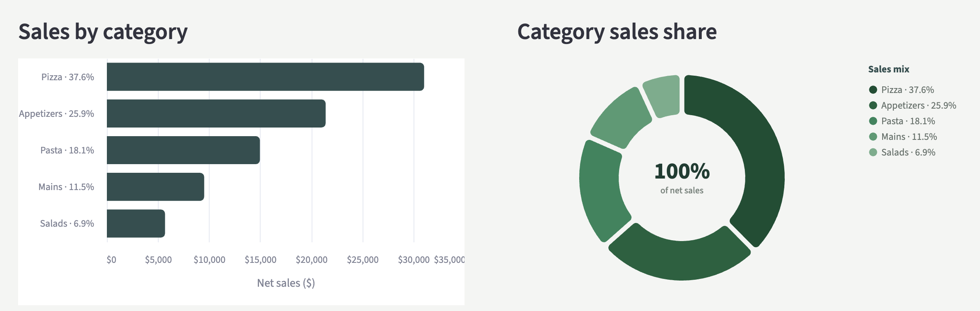
Task: Click the 'Category sales share' heading
Action: [617, 32]
